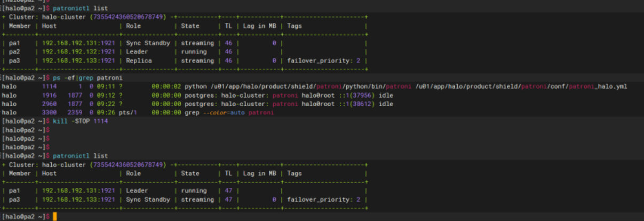Viewport: 644px width, 221px height.
Task: Select host 192.168.192.131:1921 in the pa1 Leader row
Action: point(79,190)
